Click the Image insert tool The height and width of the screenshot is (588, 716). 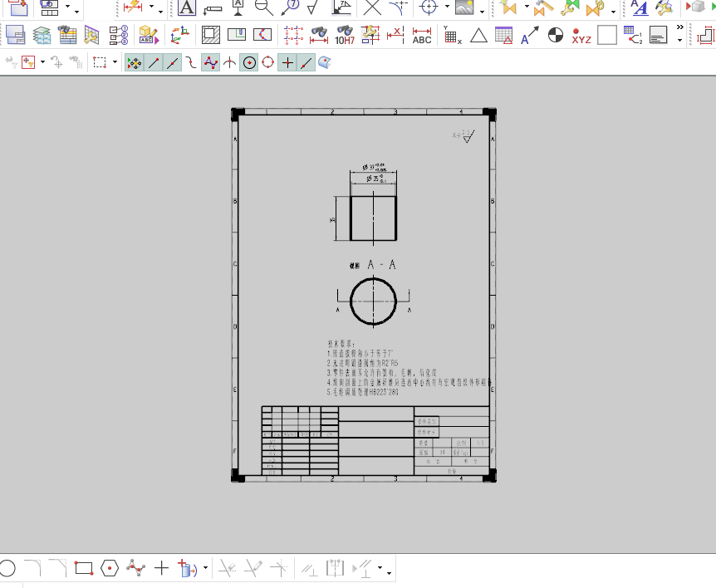[465, 7]
